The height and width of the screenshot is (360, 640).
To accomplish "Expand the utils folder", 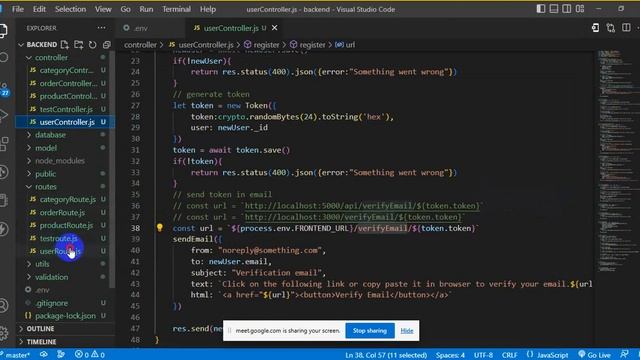I will 42,264.
